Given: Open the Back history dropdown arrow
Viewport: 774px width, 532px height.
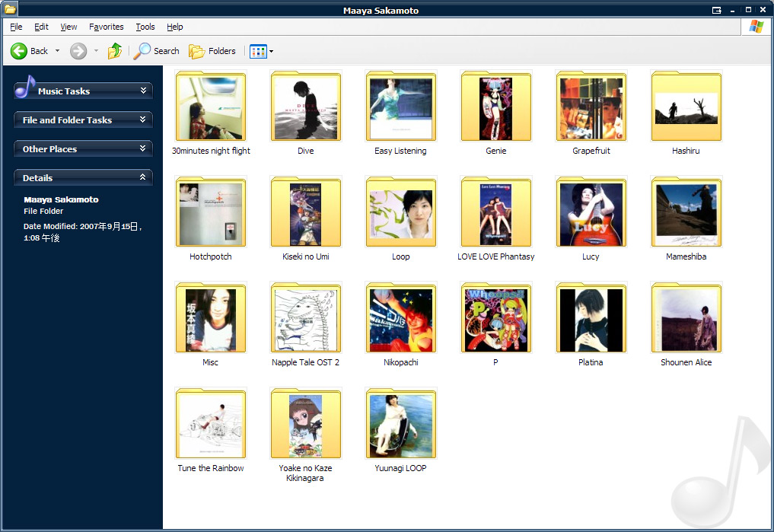Looking at the screenshot, I should click(57, 51).
